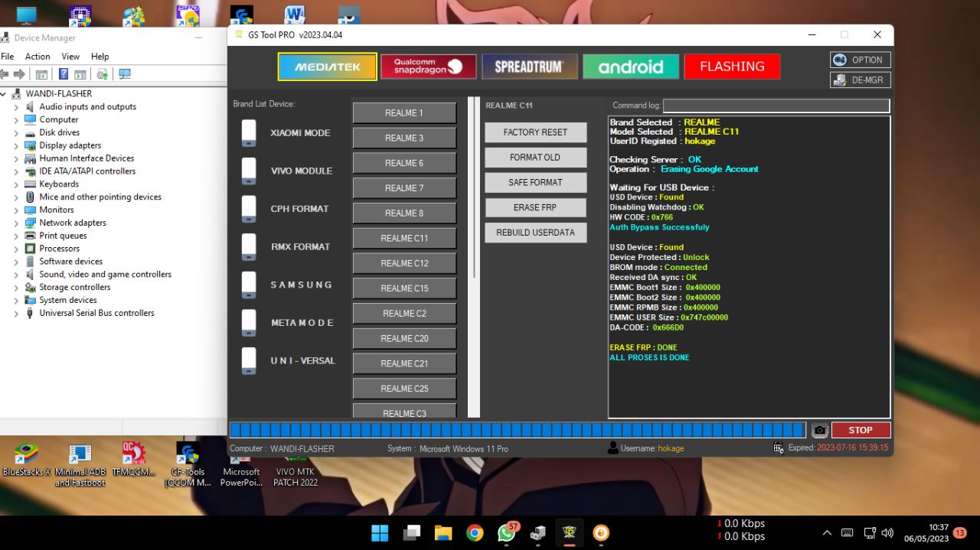Image resolution: width=980 pixels, height=550 pixels.
Task: Expand the Display adapters node
Action: (x=16, y=145)
